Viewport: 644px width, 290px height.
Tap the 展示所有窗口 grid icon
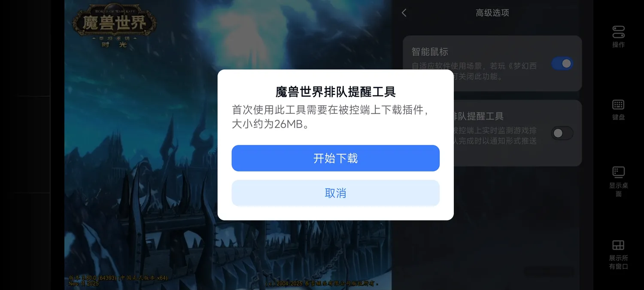(618, 245)
